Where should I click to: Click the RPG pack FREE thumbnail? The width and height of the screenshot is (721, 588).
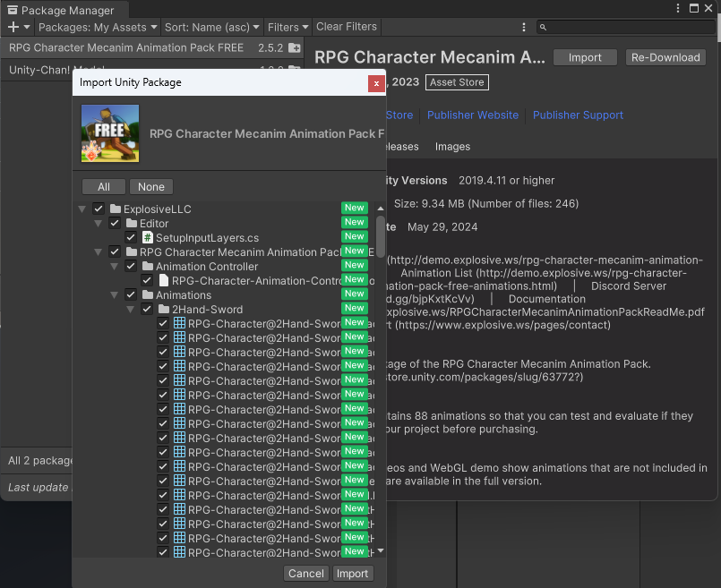110,133
